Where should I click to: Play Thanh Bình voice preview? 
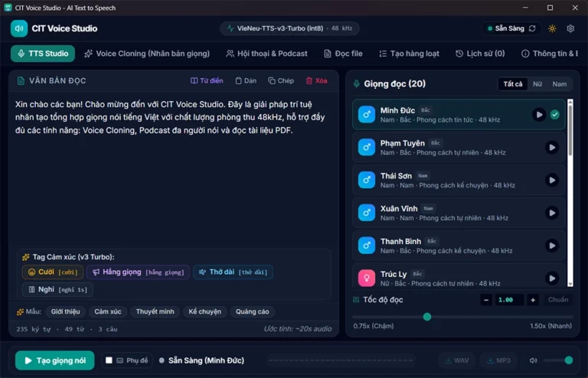(552, 246)
